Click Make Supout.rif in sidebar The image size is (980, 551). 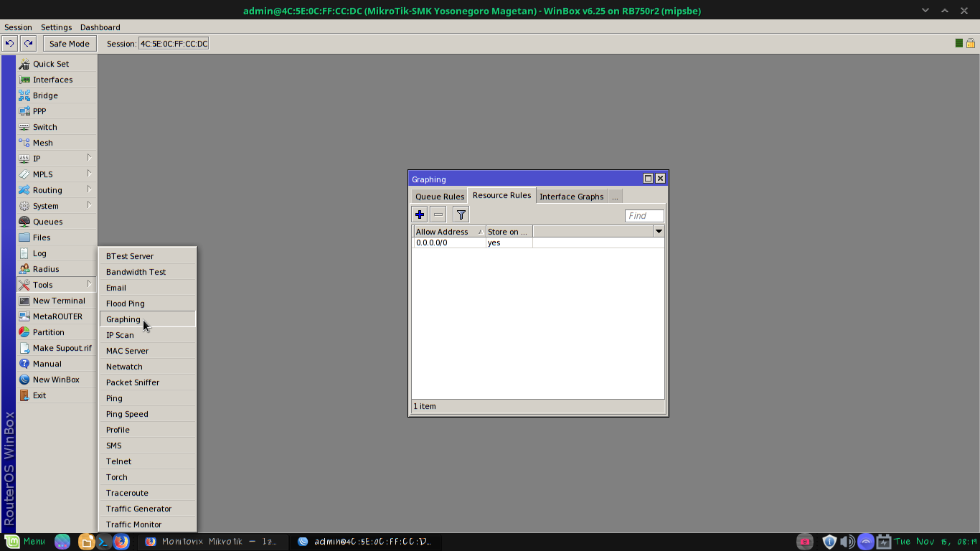57,348
